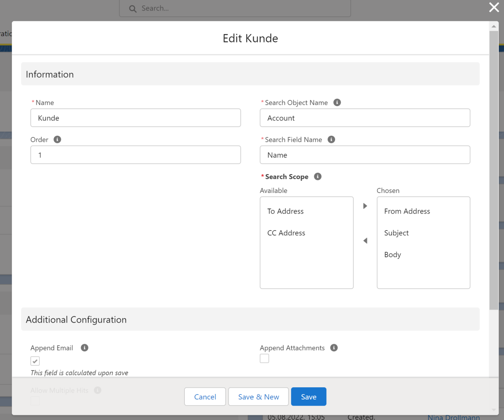Screen dimensions: 504x420
Task: Click the blue Save button
Action: [309, 397]
